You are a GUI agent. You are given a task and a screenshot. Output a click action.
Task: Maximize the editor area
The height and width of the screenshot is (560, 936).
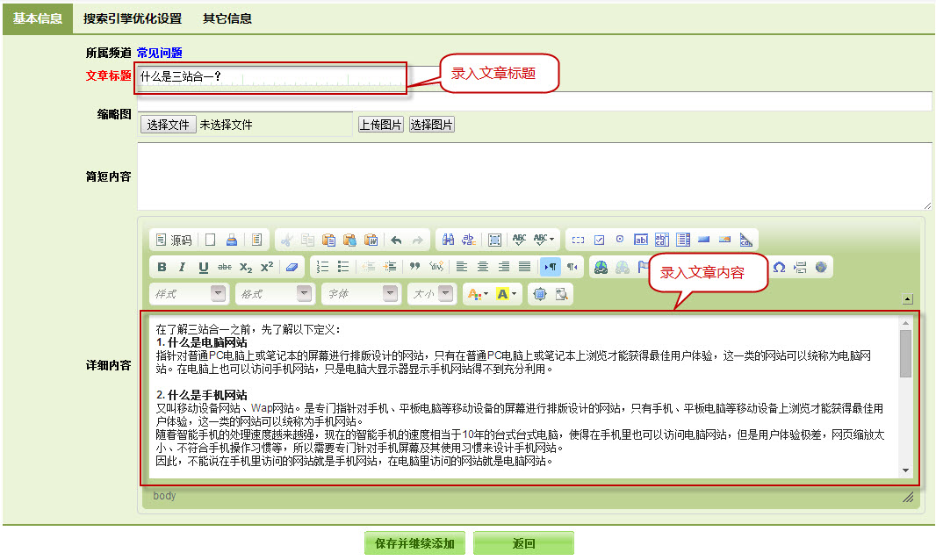(x=540, y=294)
